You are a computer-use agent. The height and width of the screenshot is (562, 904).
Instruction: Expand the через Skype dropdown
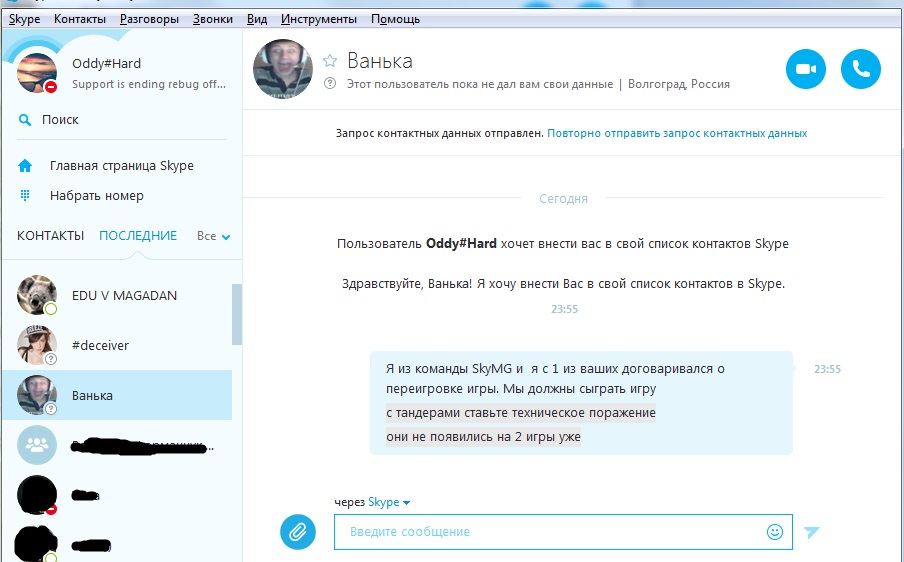point(389,502)
